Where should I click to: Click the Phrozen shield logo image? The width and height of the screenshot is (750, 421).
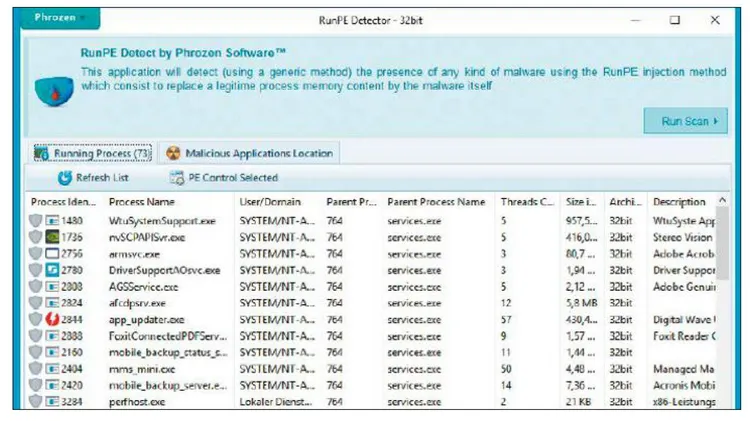pyautogui.click(x=54, y=90)
